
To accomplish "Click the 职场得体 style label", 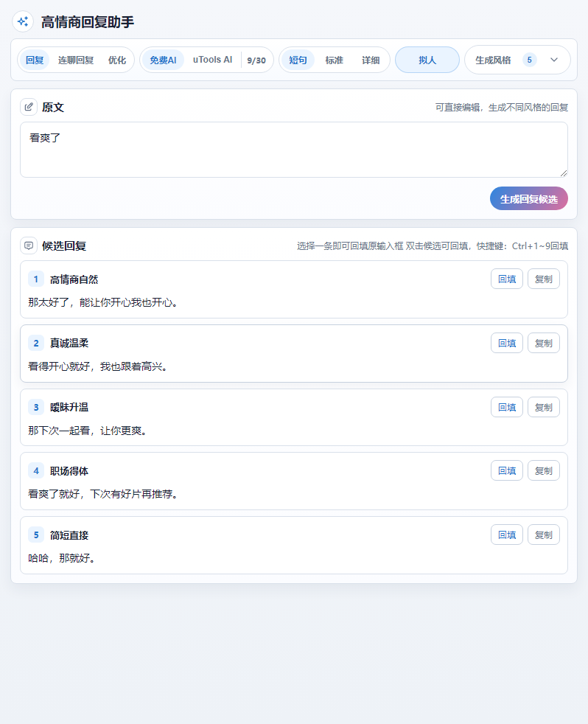I will pyautogui.click(x=69, y=471).
